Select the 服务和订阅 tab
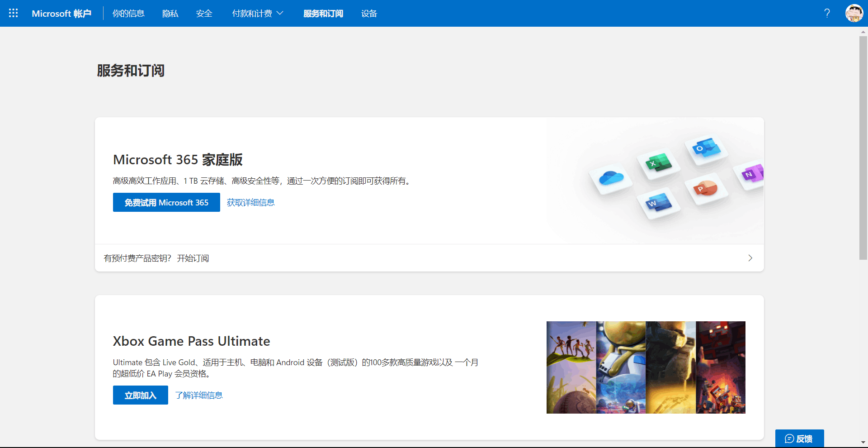This screenshot has height=448, width=868. [323, 14]
